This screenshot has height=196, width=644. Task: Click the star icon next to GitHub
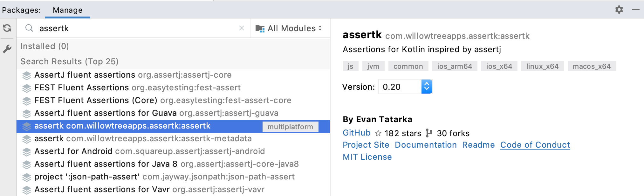[x=378, y=133]
